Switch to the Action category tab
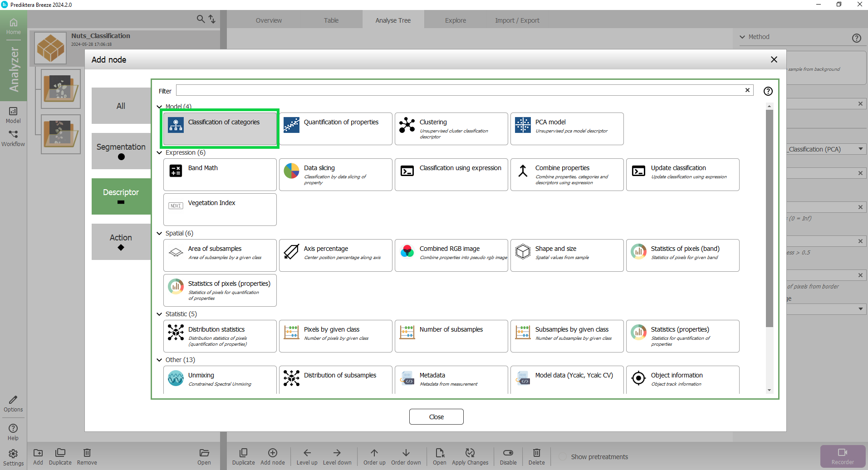868x470 pixels. [121, 242]
